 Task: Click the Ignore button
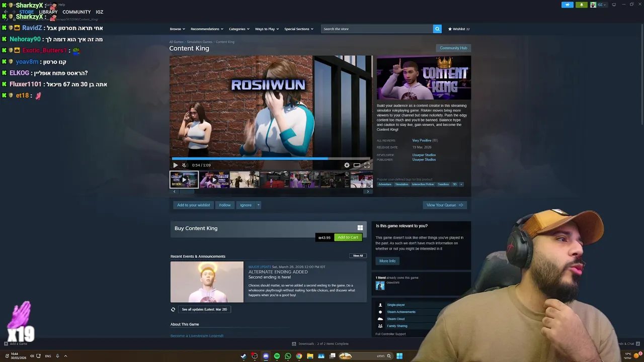[x=246, y=205]
